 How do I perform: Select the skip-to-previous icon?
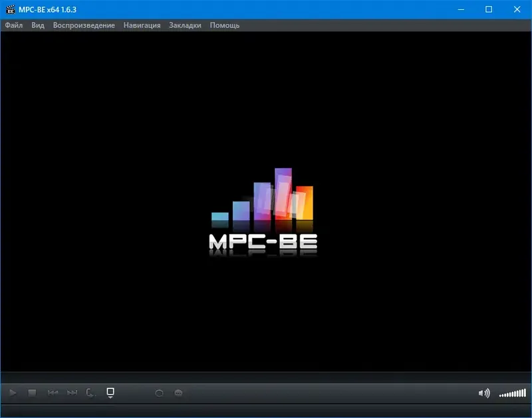(53, 393)
